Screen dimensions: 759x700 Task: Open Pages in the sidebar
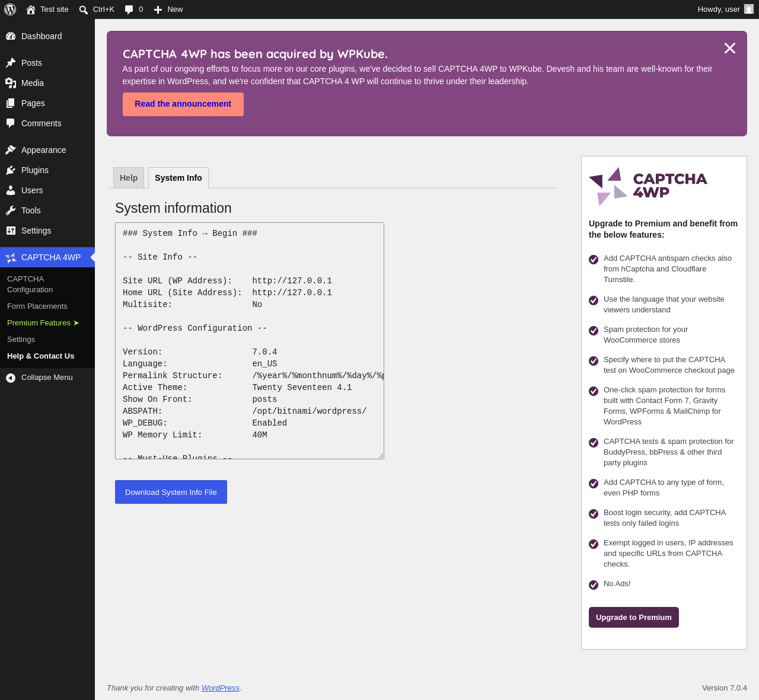47,103
